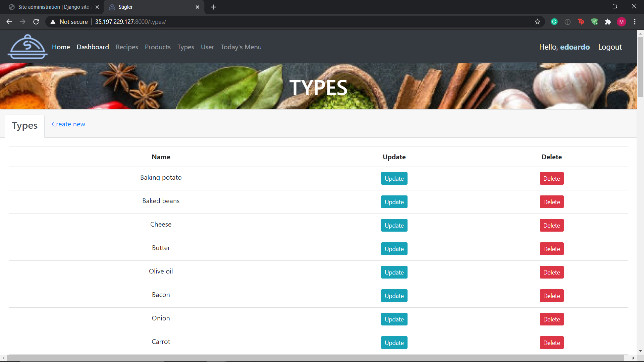This screenshot has height=362, width=644.
Task: Open Today's Menu navigation item
Action: [241, 47]
